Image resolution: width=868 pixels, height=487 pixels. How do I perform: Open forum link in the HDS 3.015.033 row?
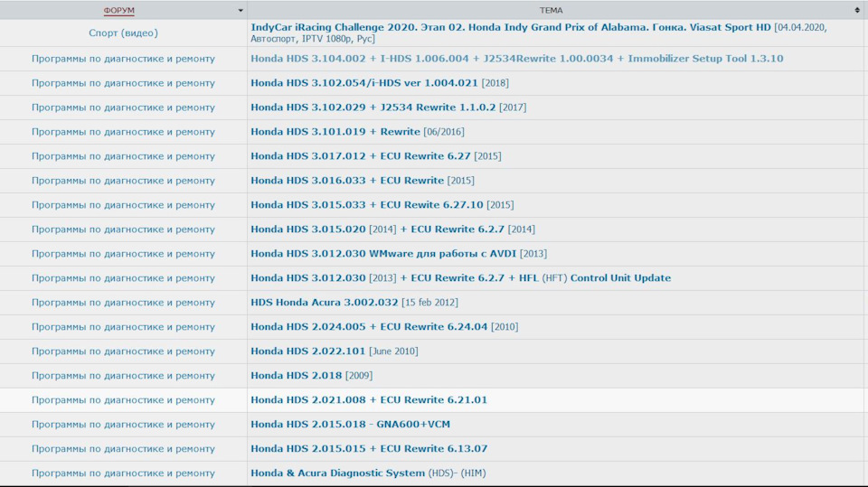124,204
